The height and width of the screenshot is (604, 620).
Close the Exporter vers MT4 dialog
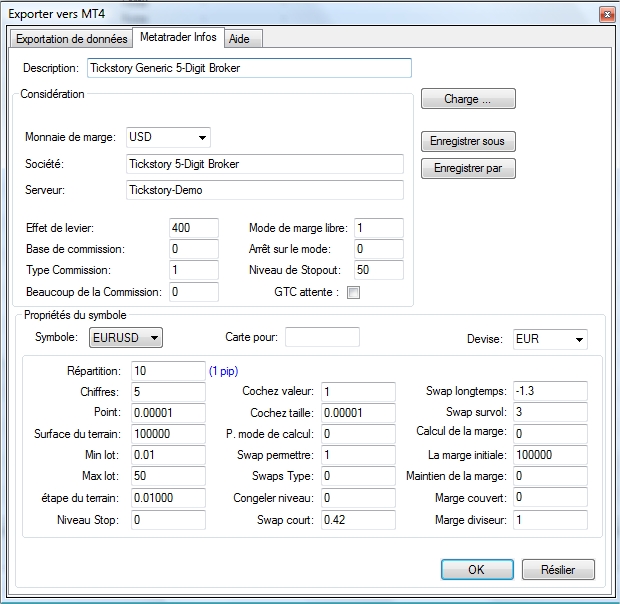coord(604,14)
